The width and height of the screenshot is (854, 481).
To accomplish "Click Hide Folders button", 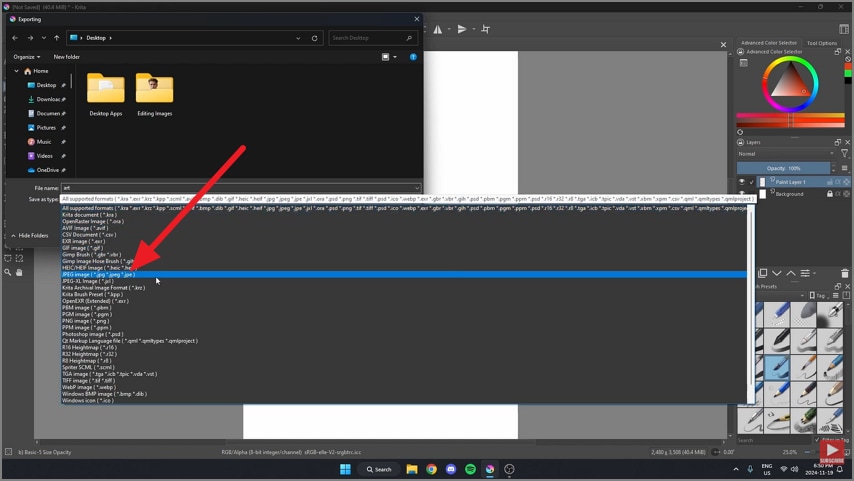I will click(x=29, y=235).
